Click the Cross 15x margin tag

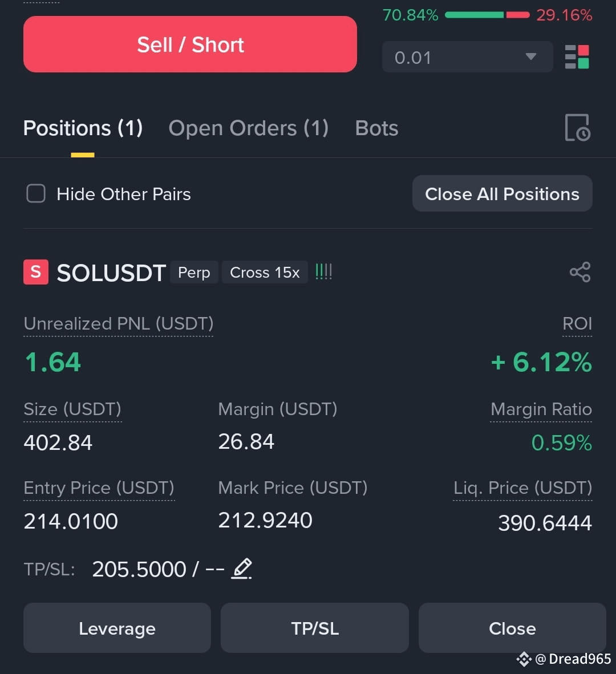point(265,272)
